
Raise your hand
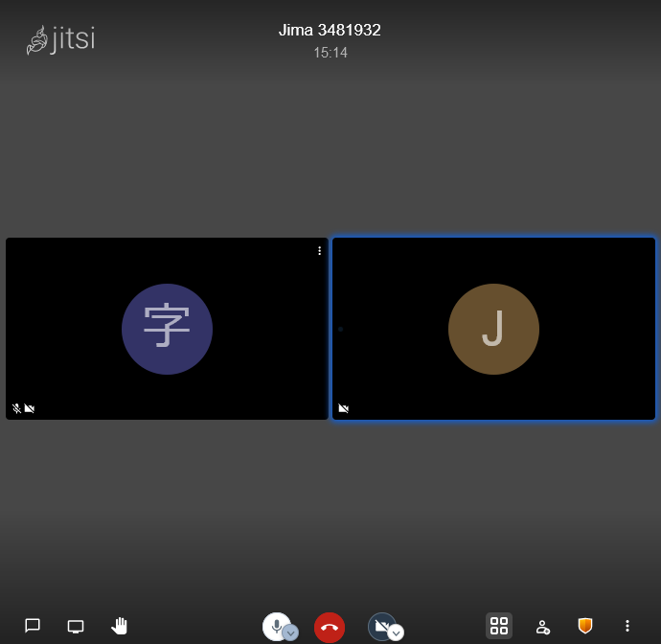point(120,626)
